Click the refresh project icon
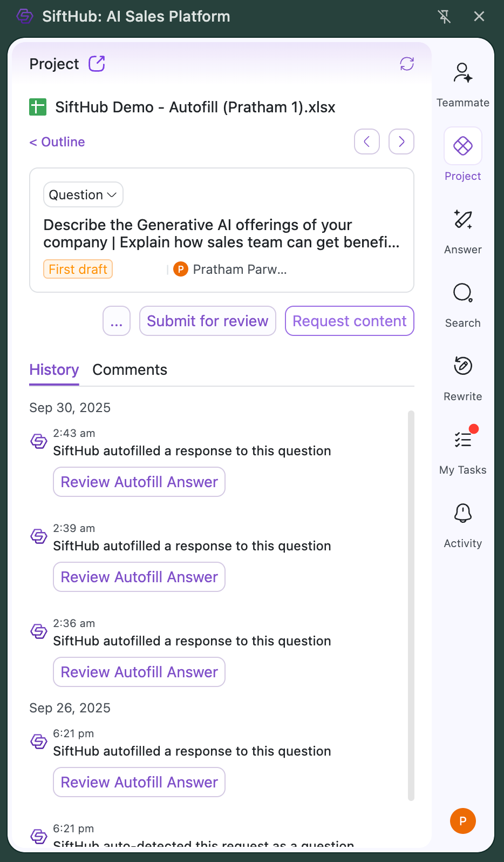504x862 pixels. point(407,64)
